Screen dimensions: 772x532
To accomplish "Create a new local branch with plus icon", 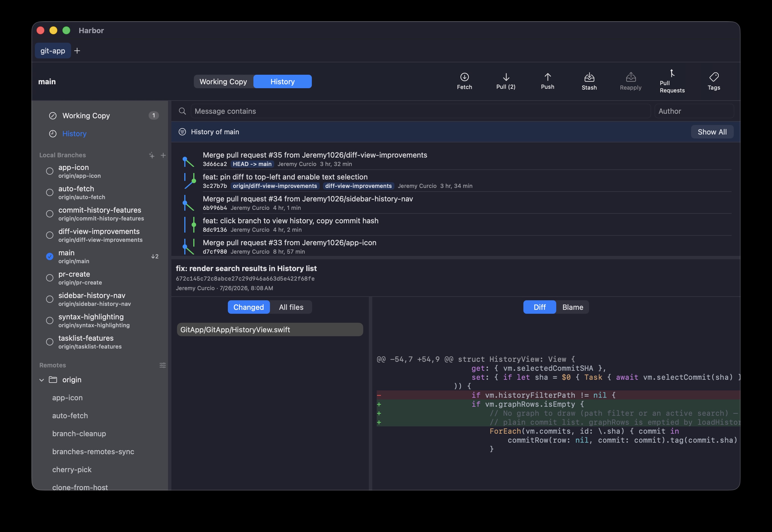I will point(163,155).
